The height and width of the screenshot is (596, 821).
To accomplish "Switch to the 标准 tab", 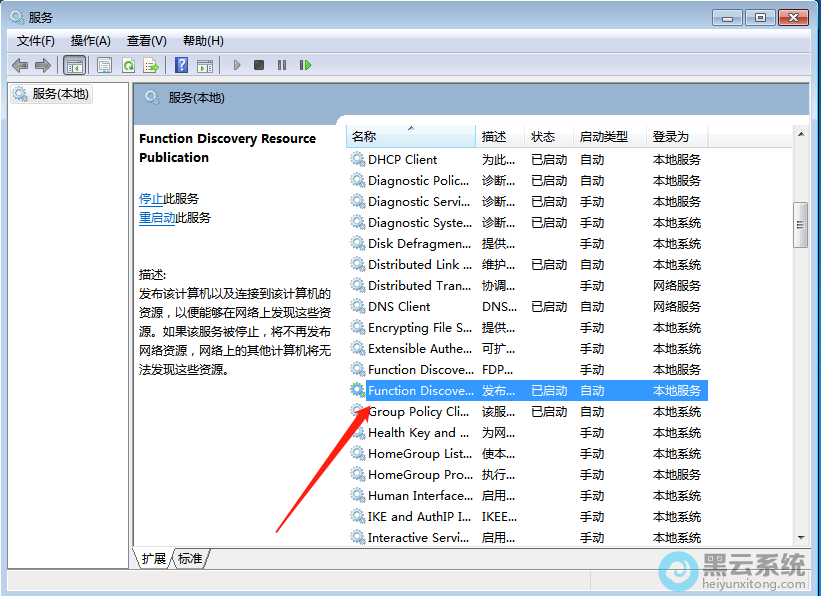I will pos(190,558).
